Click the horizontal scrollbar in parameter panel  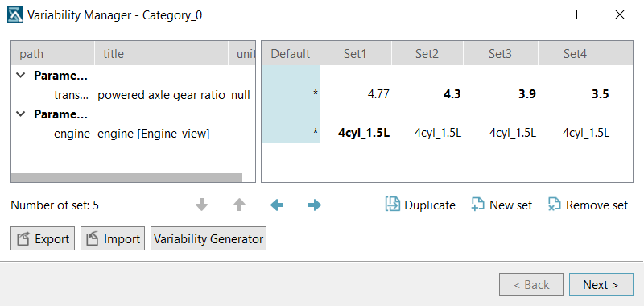click(x=126, y=177)
